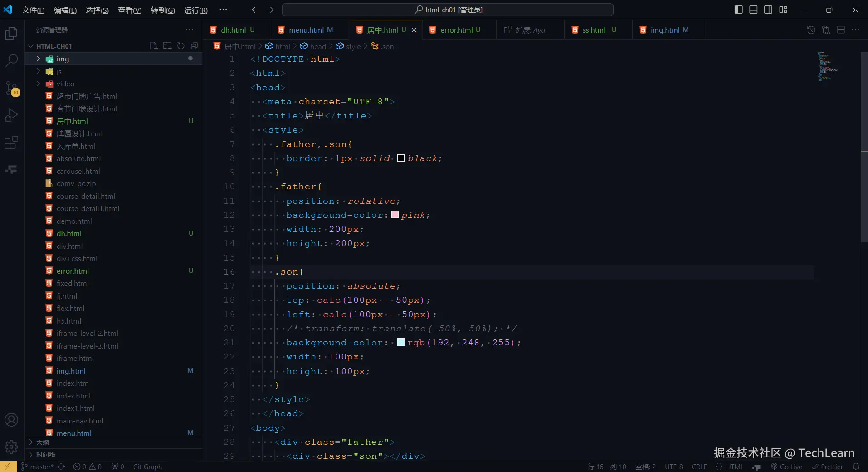Click the title bar search box html-ch01

[x=448, y=10]
